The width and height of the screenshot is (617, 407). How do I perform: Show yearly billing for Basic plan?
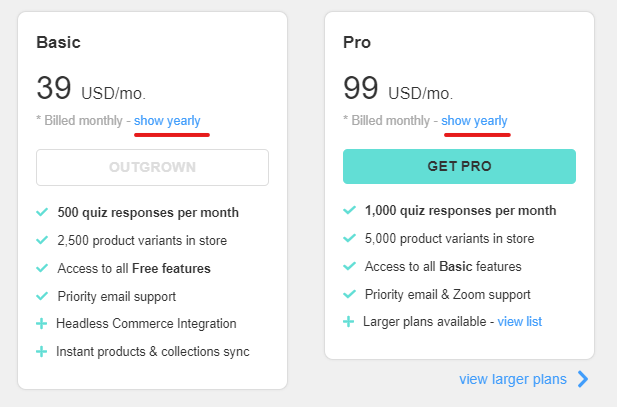click(167, 120)
